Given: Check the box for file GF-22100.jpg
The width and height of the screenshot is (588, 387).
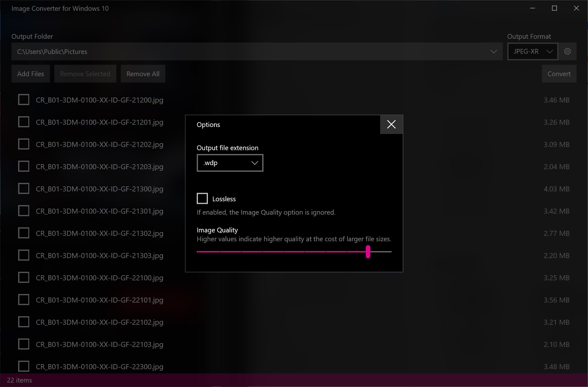Looking at the screenshot, I should 24,277.
